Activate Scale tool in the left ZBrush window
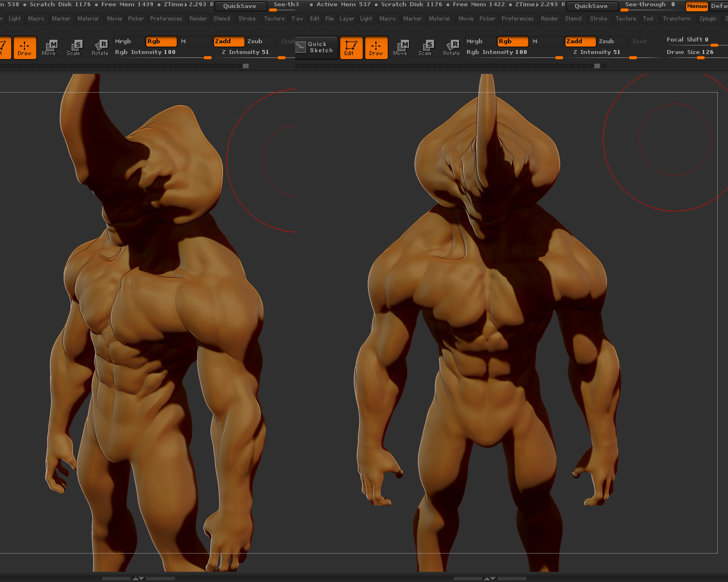This screenshot has width=728, height=582. point(74,48)
